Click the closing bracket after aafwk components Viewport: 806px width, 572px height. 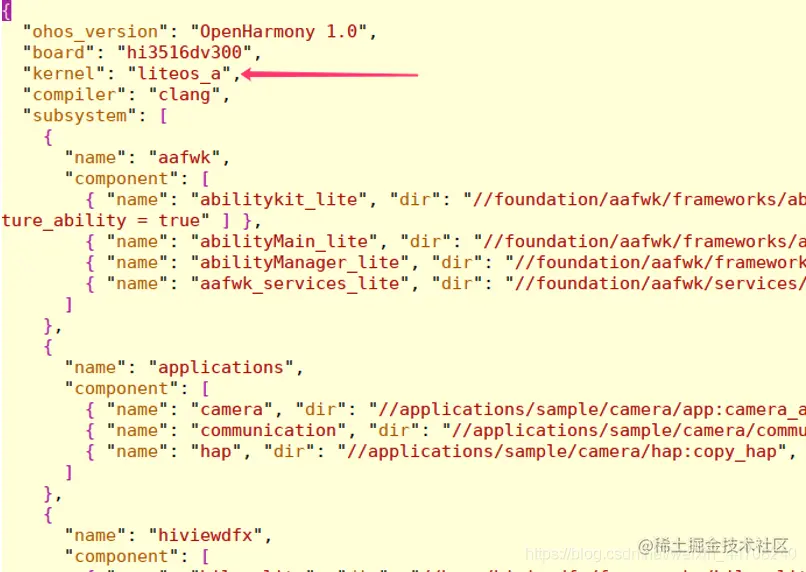(x=69, y=305)
